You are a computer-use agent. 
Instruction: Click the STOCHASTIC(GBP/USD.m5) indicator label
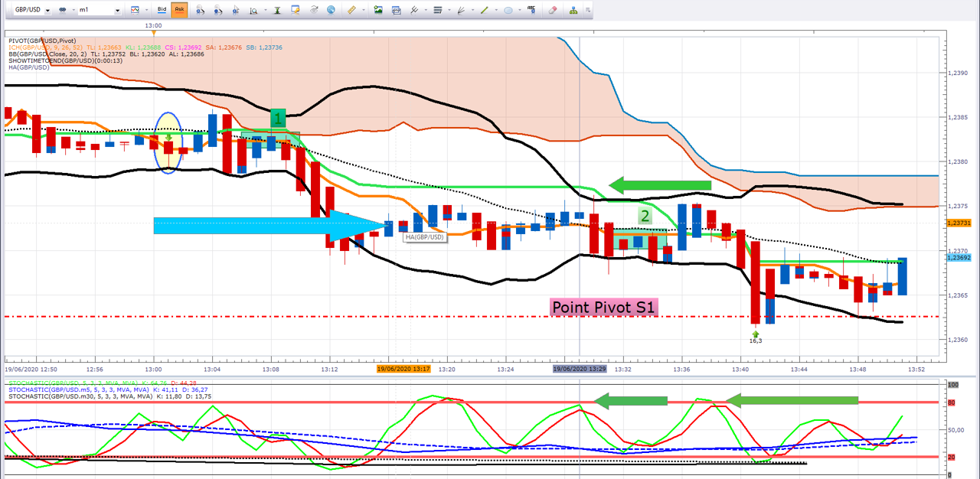click(107, 389)
